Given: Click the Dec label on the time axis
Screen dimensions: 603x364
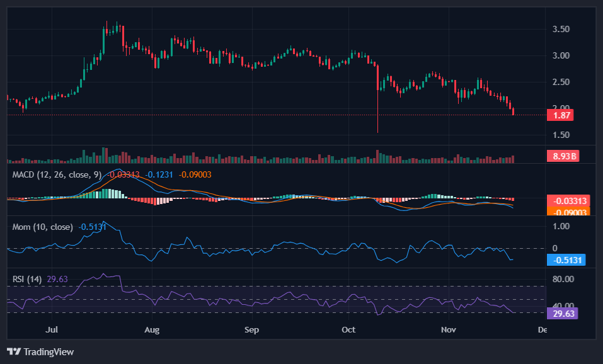Looking at the screenshot, I should tap(541, 329).
